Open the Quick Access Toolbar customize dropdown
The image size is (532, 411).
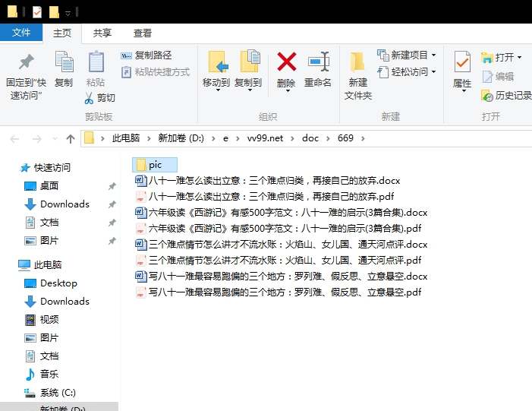68,13
